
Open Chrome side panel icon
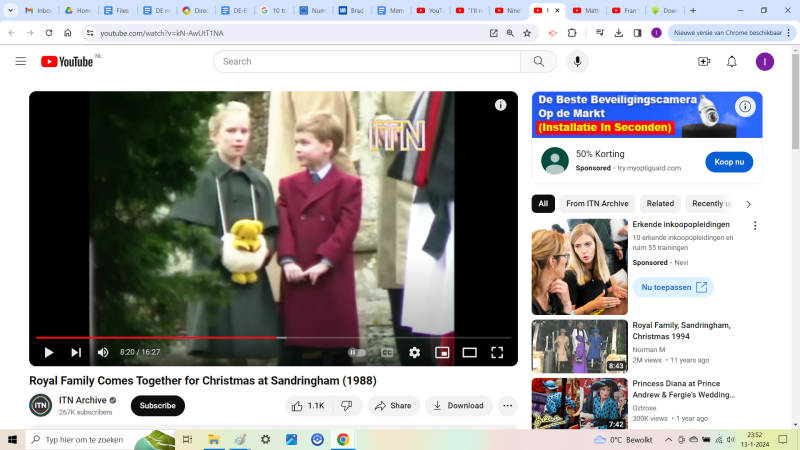pos(637,33)
